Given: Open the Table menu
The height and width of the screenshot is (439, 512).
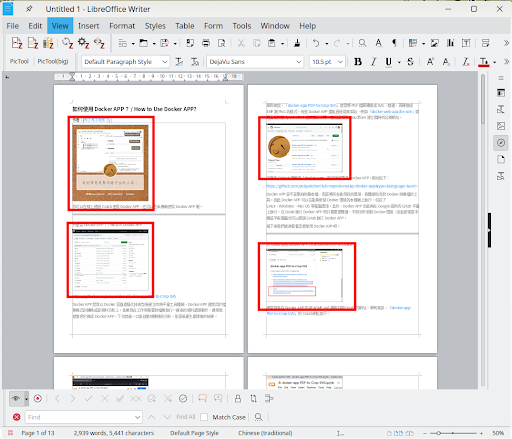Looking at the screenshot, I should [185, 26].
